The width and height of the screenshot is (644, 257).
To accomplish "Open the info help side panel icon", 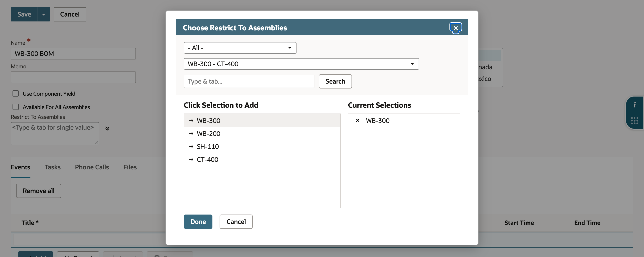I will click(x=635, y=105).
